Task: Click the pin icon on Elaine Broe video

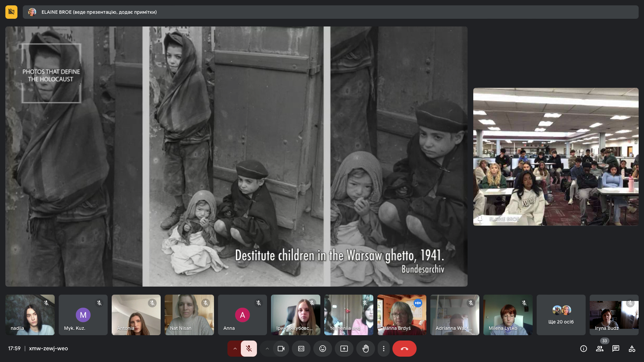Action: point(480,219)
